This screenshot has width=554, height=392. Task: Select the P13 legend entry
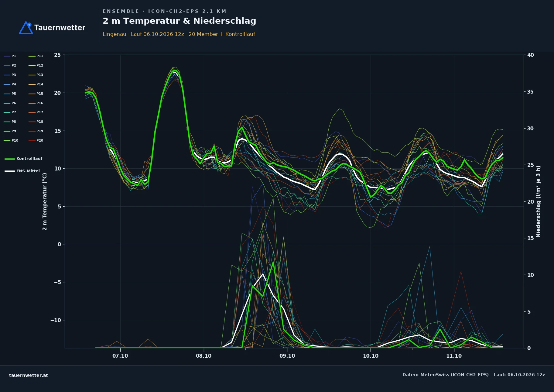(x=36, y=75)
